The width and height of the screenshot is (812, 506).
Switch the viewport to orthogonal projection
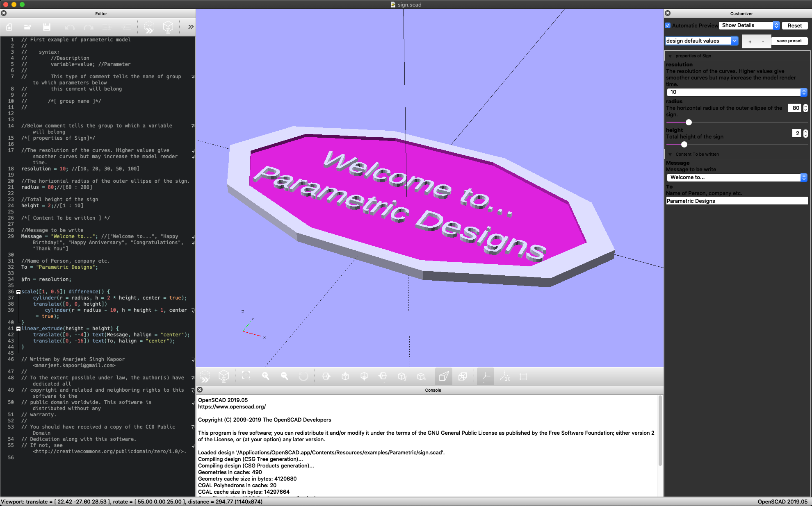(x=463, y=376)
